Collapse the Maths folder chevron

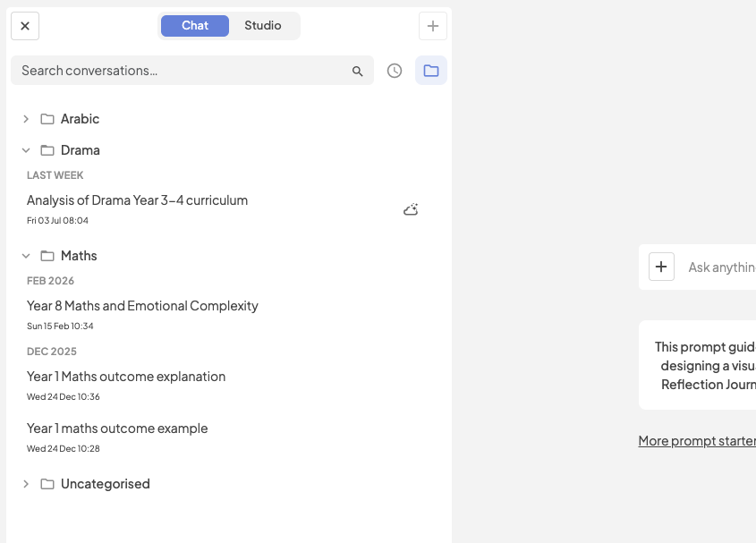pos(26,256)
